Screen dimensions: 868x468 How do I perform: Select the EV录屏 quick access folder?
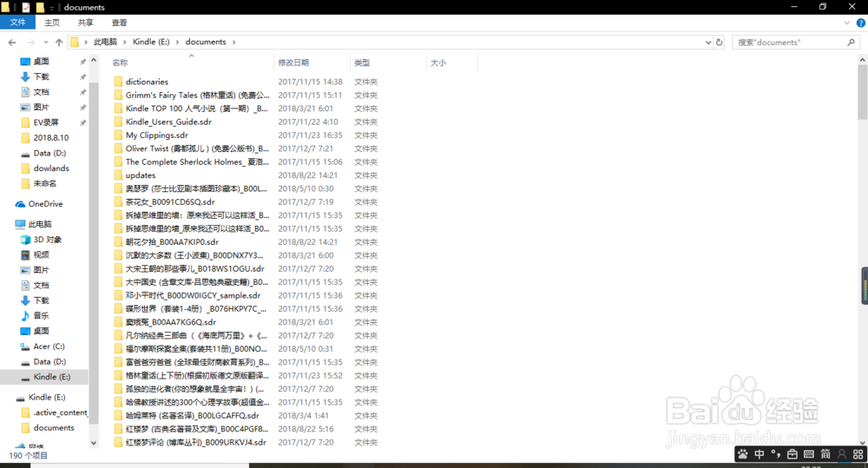(45, 122)
